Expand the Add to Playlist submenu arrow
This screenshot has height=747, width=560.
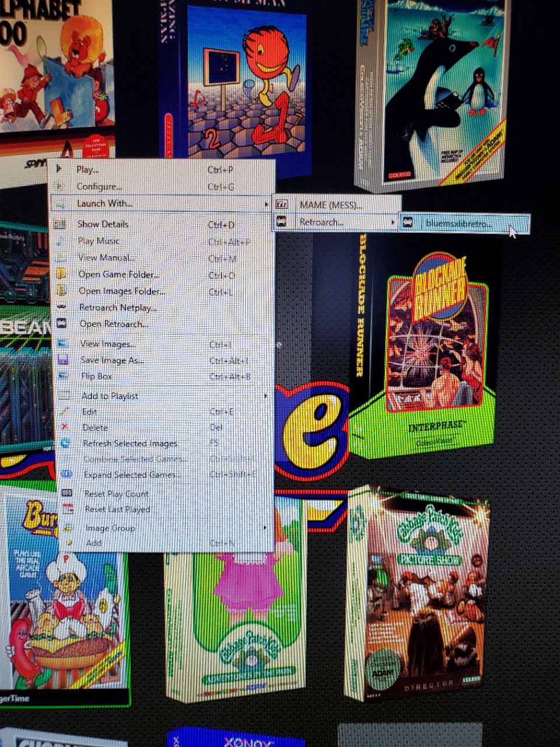[266, 396]
